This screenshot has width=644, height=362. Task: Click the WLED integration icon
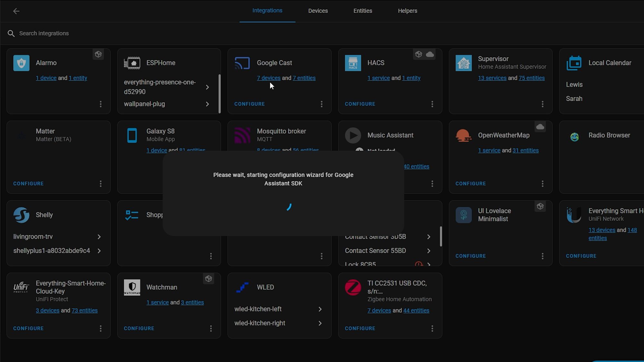point(242,287)
